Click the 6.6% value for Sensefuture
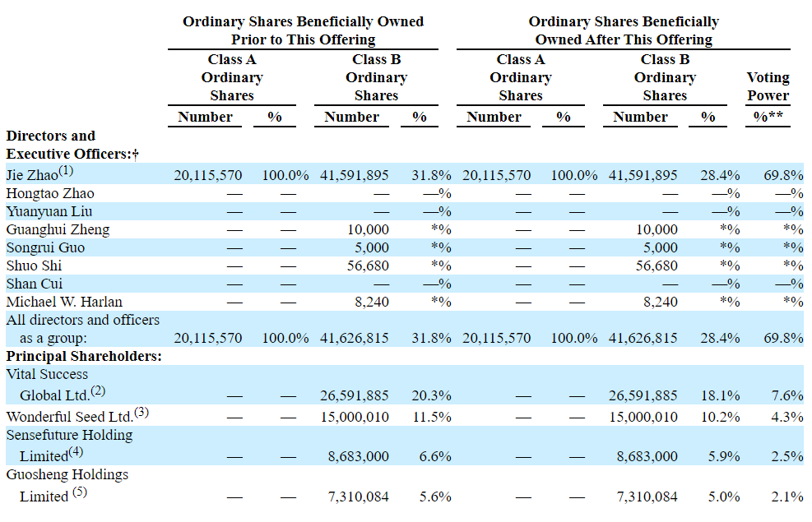The height and width of the screenshot is (522, 812). coord(435,457)
